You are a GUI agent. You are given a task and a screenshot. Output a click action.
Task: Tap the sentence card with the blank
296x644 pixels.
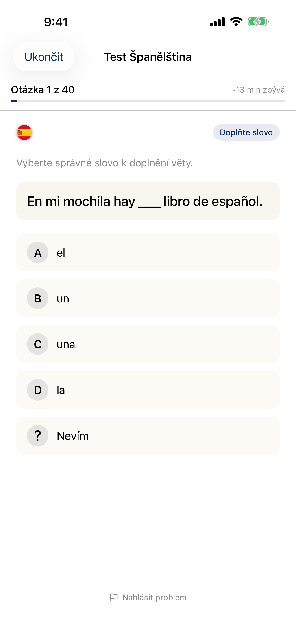148,201
